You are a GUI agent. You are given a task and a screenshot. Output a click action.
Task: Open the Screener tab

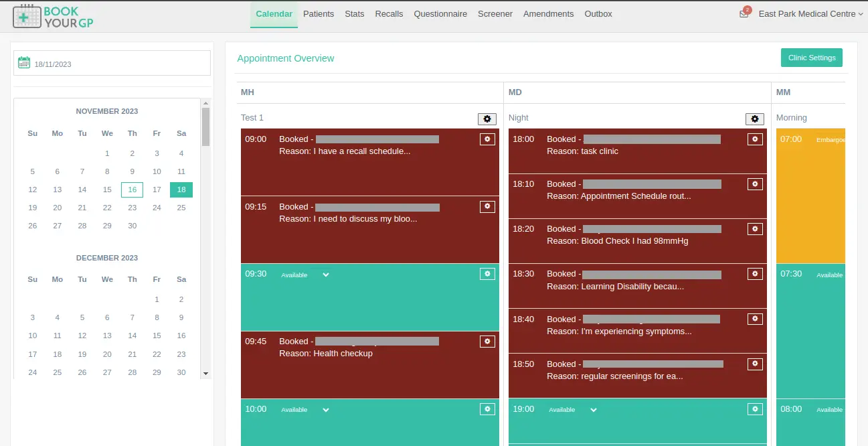pos(495,14)
